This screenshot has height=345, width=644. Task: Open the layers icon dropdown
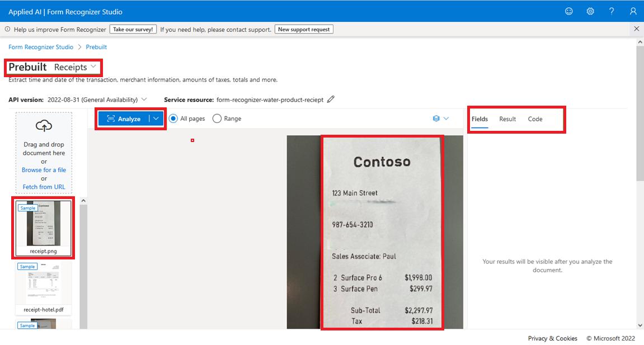click(441, 119)
